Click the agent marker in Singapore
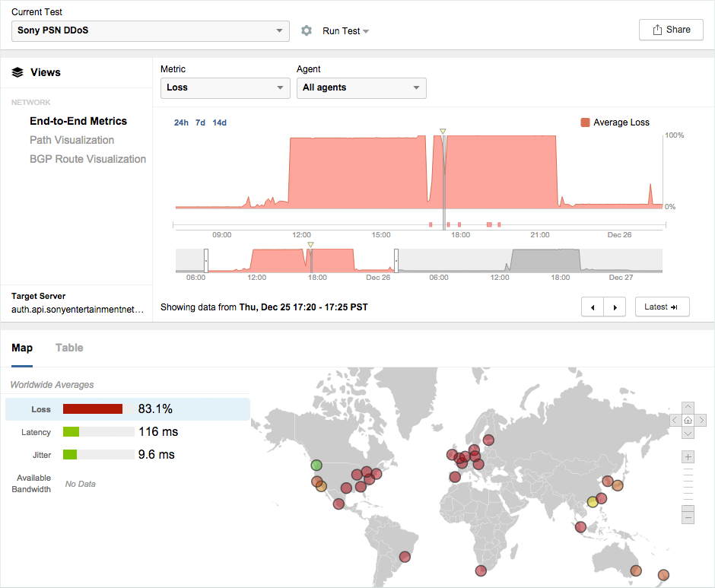Viewport: 715px width, 588px height. coord(580,527)
